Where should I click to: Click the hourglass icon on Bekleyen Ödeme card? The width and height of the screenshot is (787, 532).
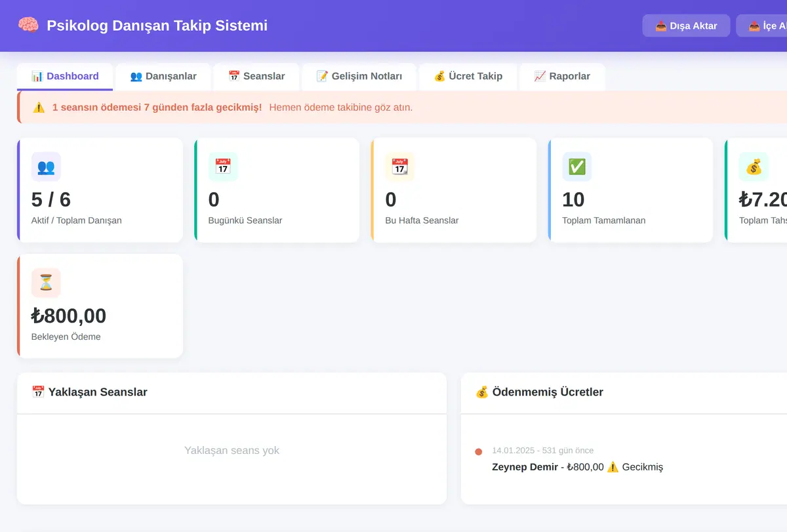click(46, 283)
